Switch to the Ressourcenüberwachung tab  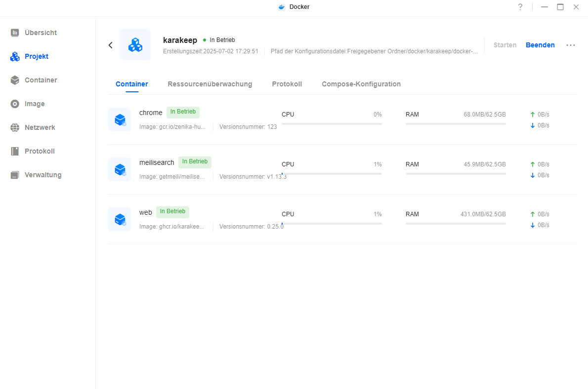(x=210, y=84)
